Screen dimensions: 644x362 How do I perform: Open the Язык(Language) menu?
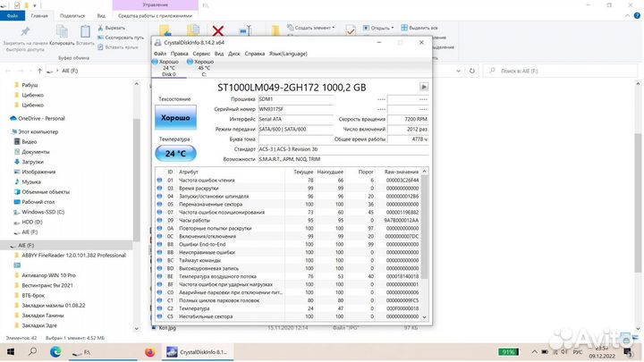pyautogui.click(x=288, y=54)
